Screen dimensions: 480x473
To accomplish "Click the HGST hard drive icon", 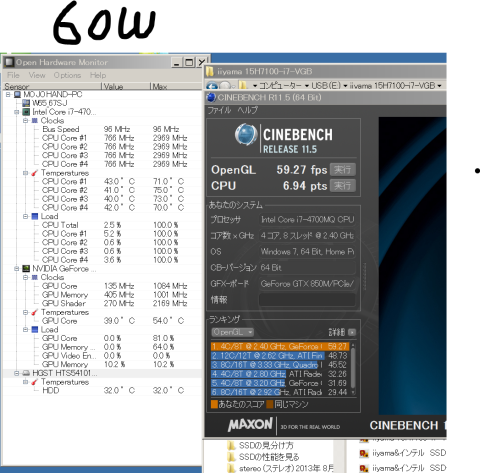I will (26, 373).
